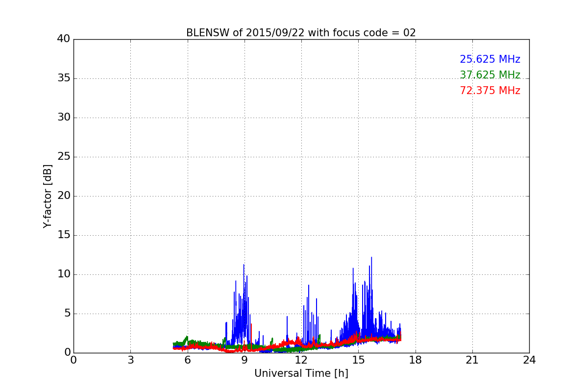Click the 'Universal Time [h]' axis label
The height and width of the screenshot is (392, 588).
301,373
